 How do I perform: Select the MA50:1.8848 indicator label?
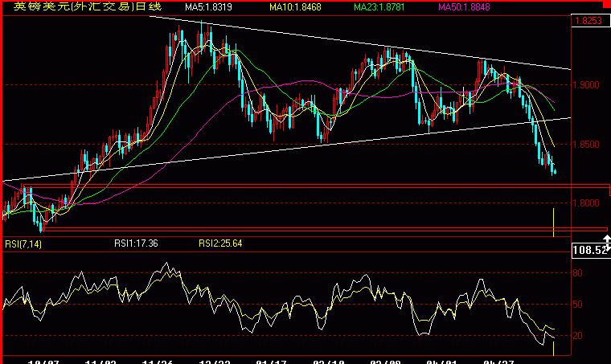tap(464, 7)
